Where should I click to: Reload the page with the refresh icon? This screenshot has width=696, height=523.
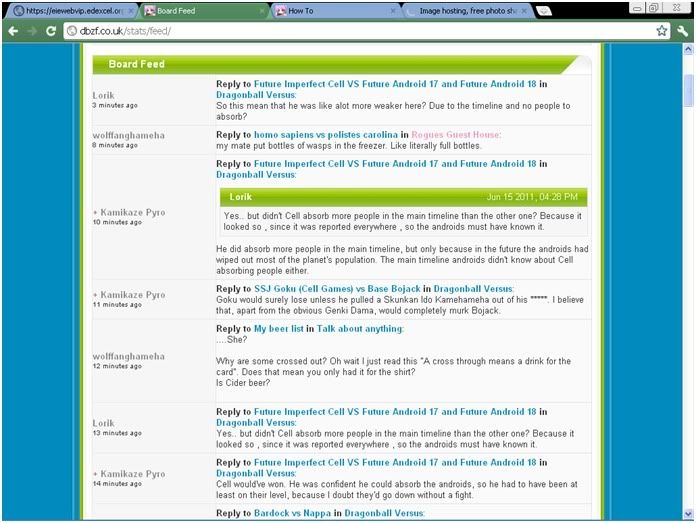[51, 31]
